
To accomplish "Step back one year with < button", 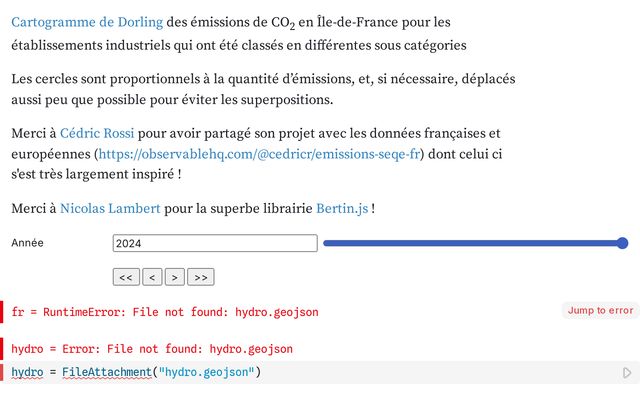I will [152, 277].
